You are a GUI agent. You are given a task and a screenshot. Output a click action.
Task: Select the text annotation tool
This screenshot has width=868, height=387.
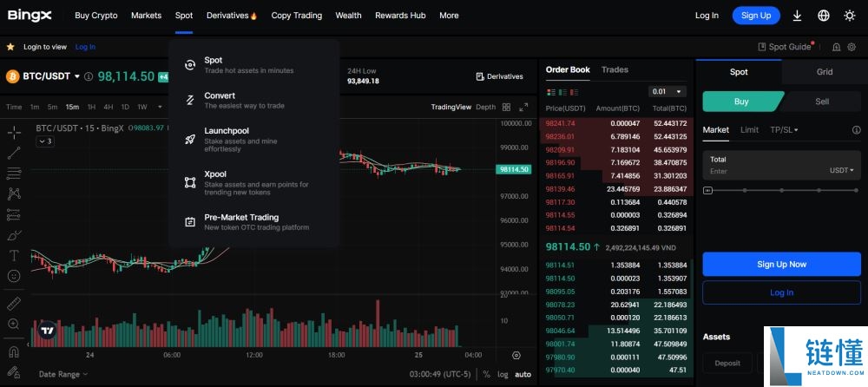(15, 255)
